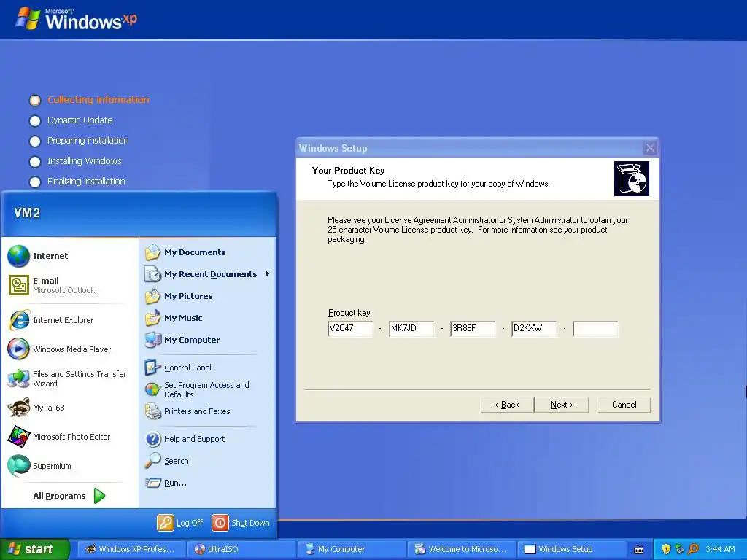
Task: Close the Windows Setup dialog
Action: tap(650, 148)
